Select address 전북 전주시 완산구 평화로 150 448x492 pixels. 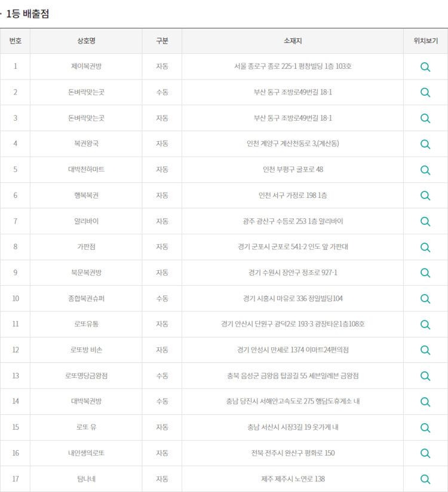coord(293,453)
